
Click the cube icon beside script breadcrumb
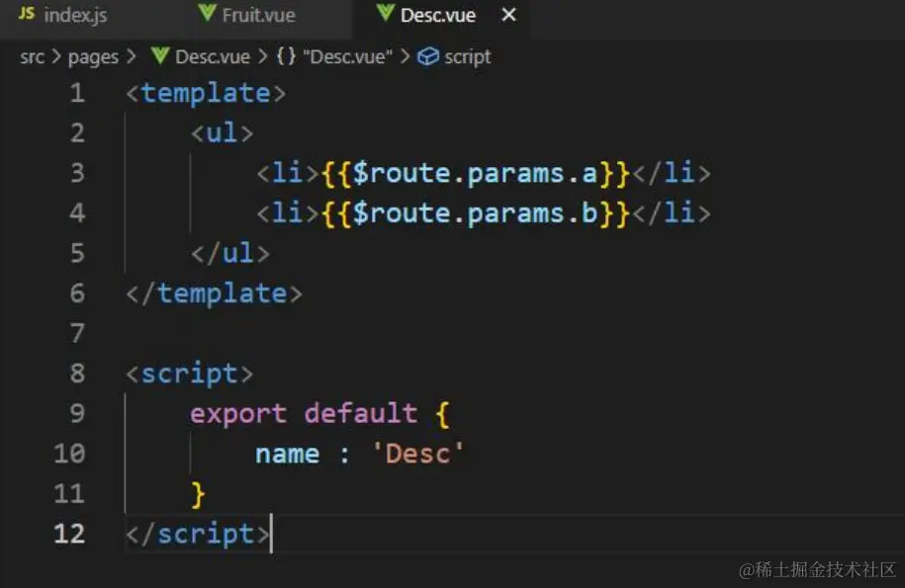427,56
